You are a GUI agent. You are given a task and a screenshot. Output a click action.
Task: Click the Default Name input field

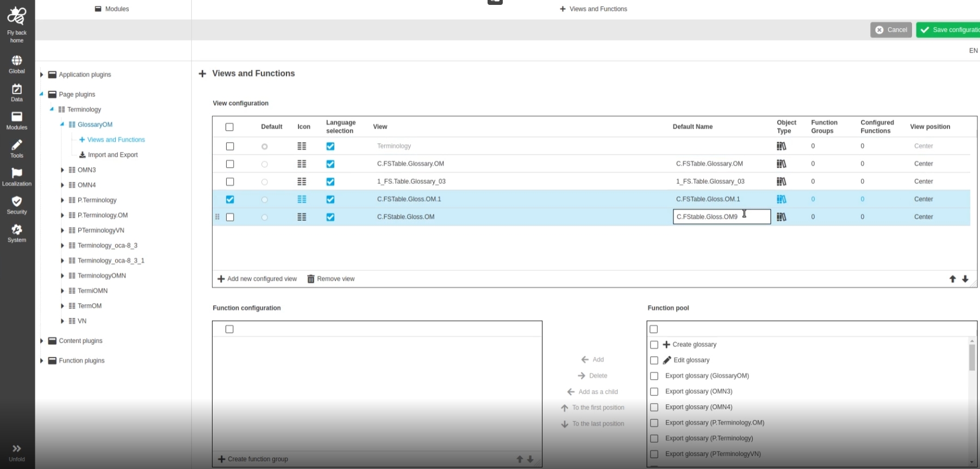[721, 217]
